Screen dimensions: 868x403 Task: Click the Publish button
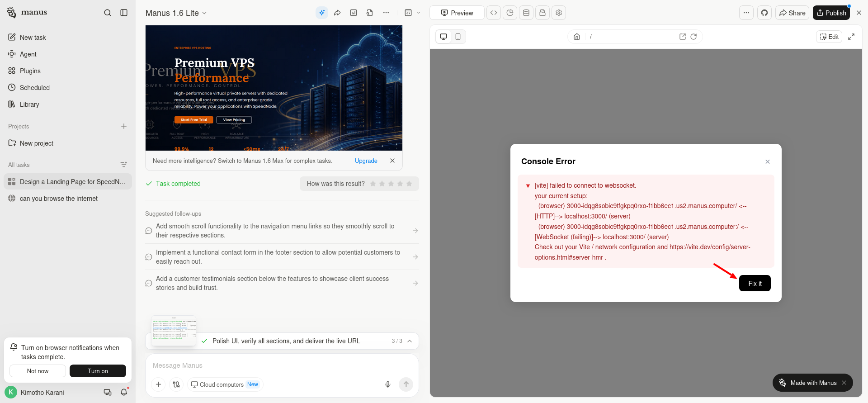tap(831, 13)
